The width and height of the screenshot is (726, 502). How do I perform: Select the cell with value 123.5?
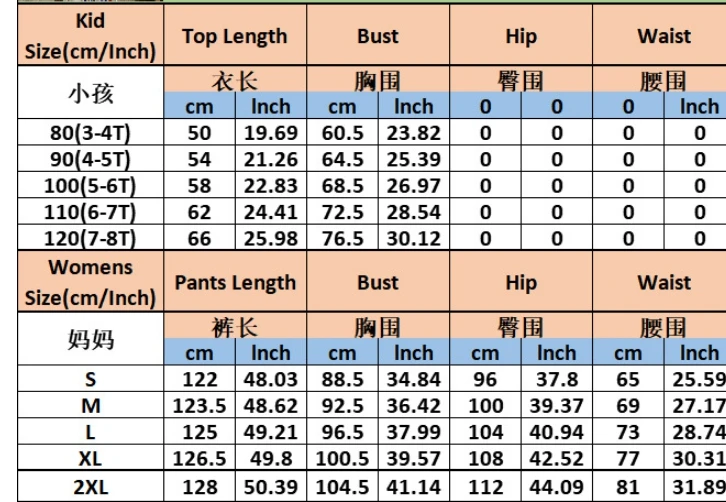200,406
